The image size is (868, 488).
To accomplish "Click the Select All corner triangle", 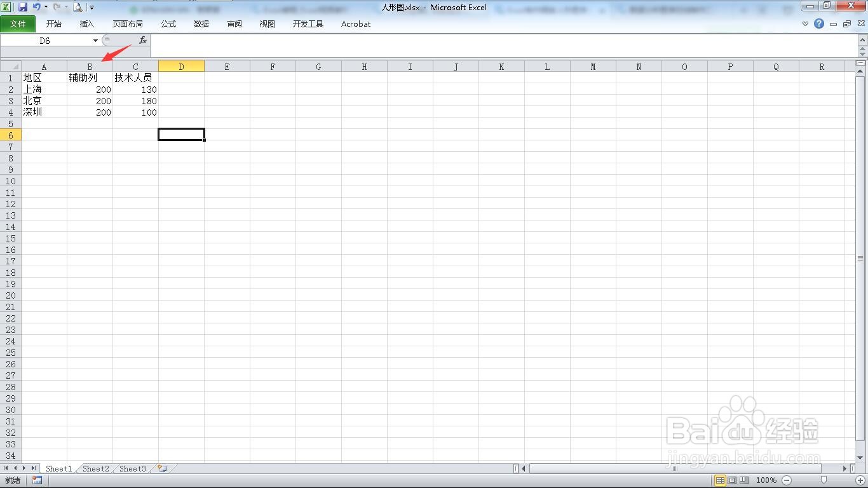I will click(x=11, y=66).
